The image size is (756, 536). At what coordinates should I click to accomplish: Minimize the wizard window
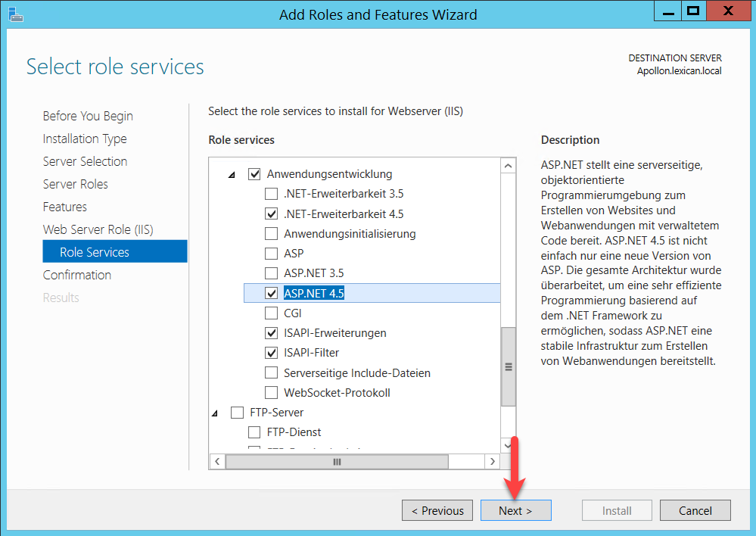[x=664, y=11]
